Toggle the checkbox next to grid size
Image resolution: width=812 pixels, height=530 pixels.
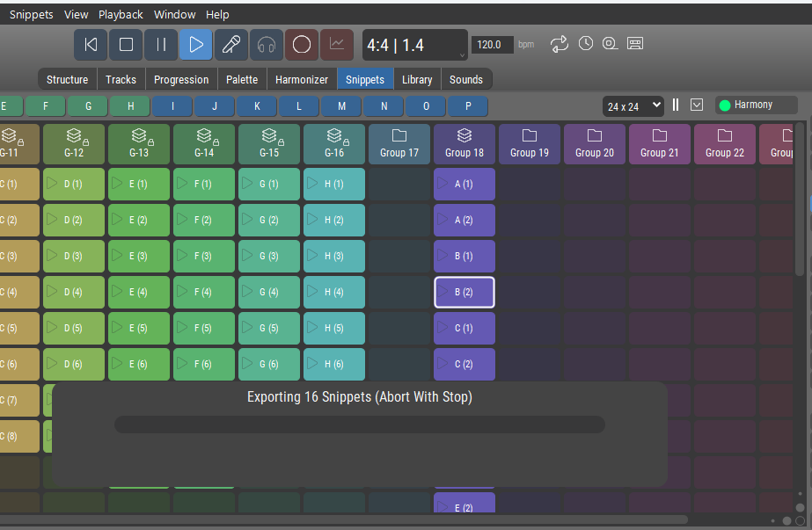[697, 105]
